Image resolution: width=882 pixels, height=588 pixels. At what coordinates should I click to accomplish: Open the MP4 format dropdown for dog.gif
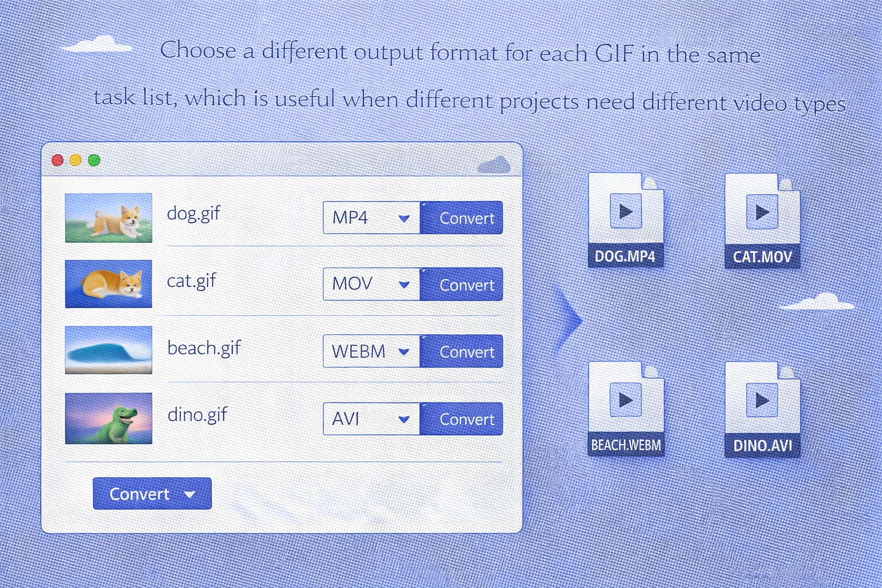tap(372, 218)
